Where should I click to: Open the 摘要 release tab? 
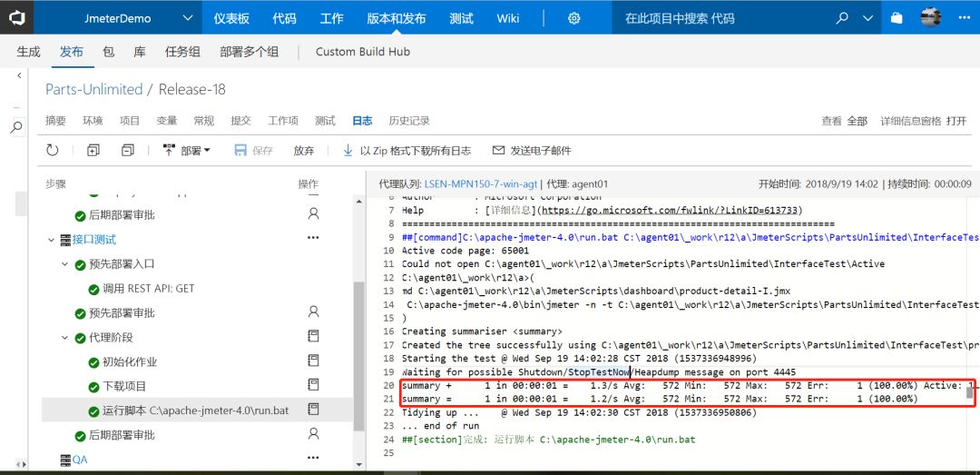tap(55, 121)
